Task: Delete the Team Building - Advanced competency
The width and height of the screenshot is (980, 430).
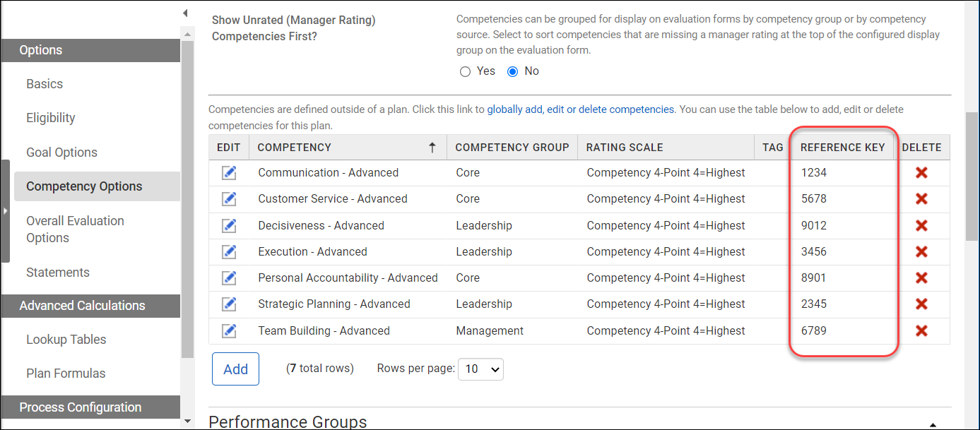Action: (x=922, y=330)
